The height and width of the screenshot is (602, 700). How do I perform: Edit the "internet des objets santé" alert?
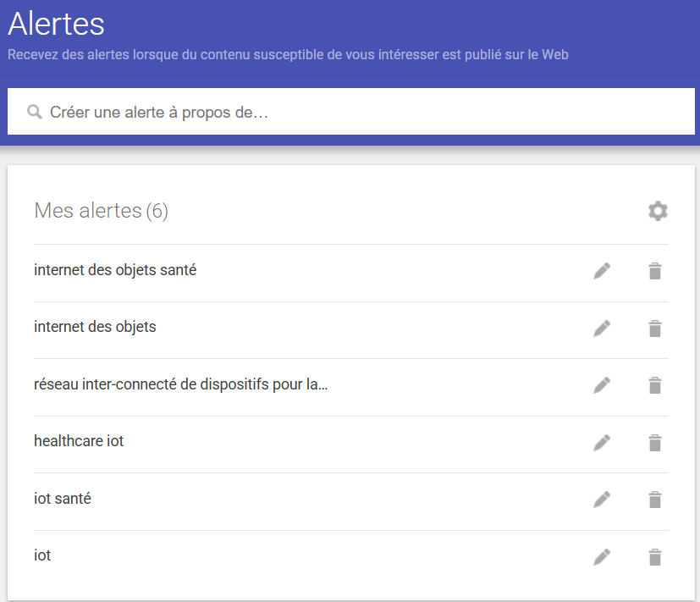pos(602,271)
